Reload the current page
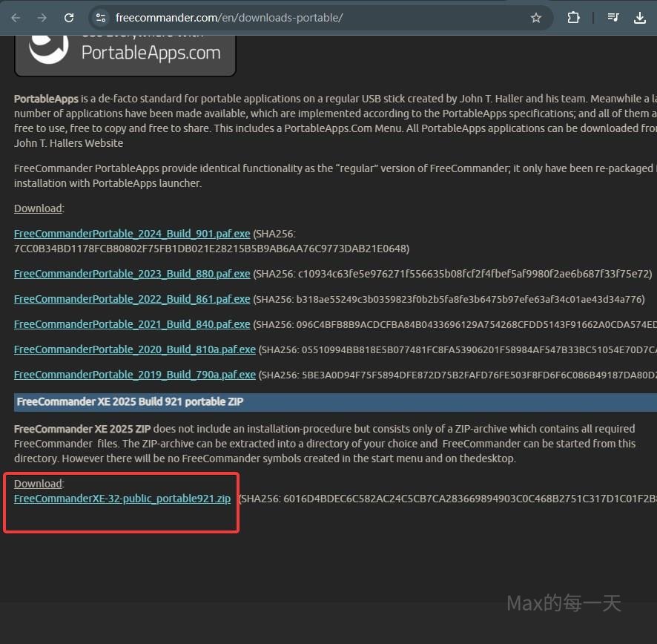Screen dimensions: 657x644 (69, 18)
